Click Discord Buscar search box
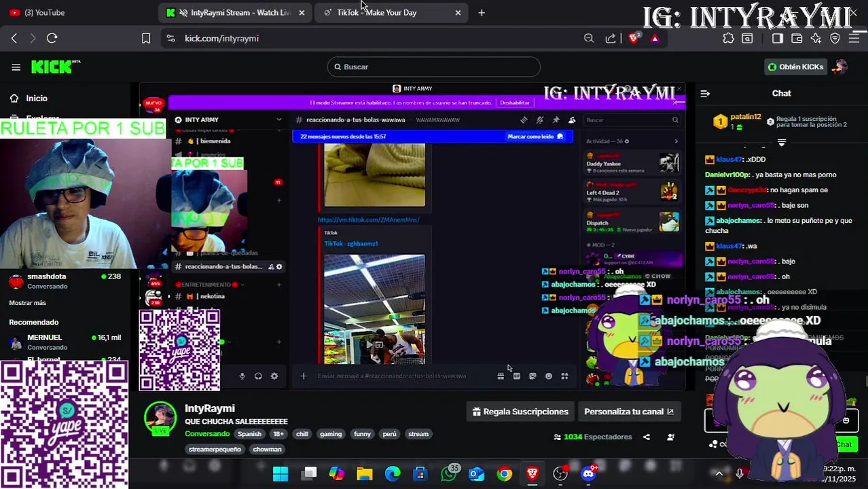The height and width of the screenshot is (489, 868). pos(632,120)
